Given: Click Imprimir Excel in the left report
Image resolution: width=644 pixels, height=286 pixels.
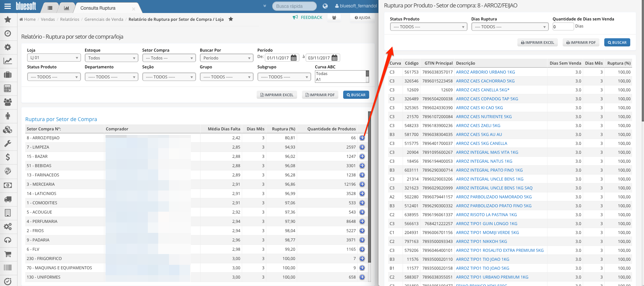Looking at the screenshot, I should tap(277, 95).
